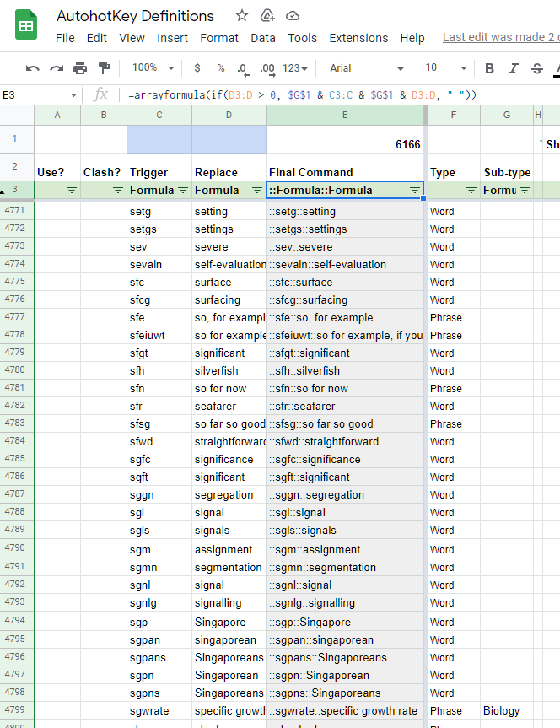Select row 4790 header

click(x=15, y=547)
